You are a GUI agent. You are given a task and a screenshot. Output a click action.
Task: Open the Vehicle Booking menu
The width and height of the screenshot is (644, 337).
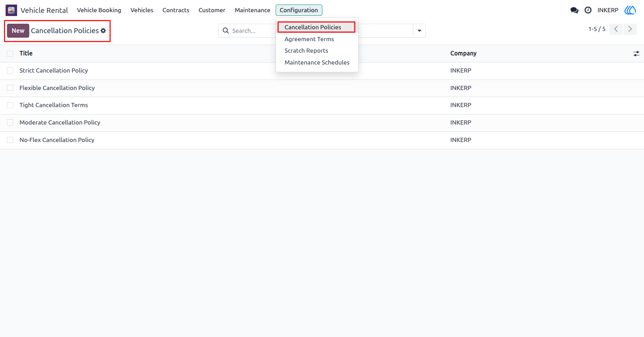point(99,10)
